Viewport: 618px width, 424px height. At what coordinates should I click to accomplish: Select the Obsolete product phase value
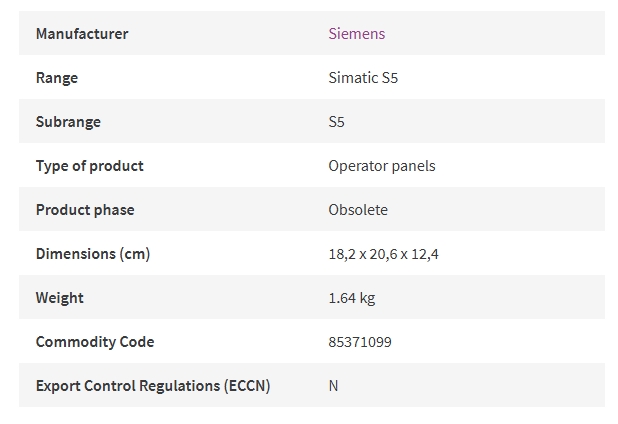[x=358, y=210]
